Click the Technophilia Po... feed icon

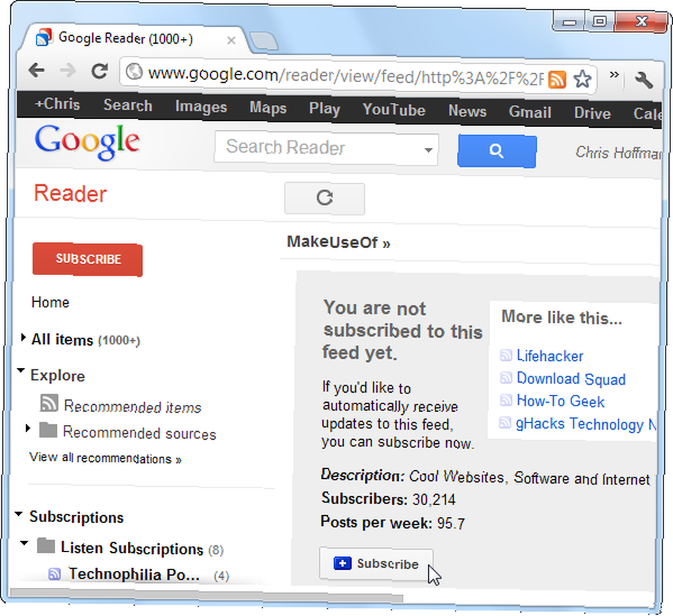point(55,574)
